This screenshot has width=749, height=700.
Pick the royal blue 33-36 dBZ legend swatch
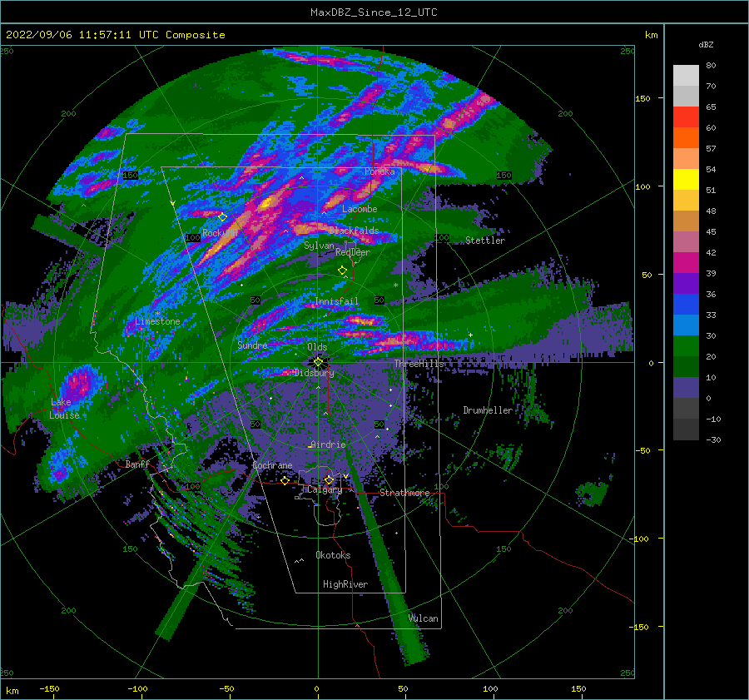pos(686,305)
